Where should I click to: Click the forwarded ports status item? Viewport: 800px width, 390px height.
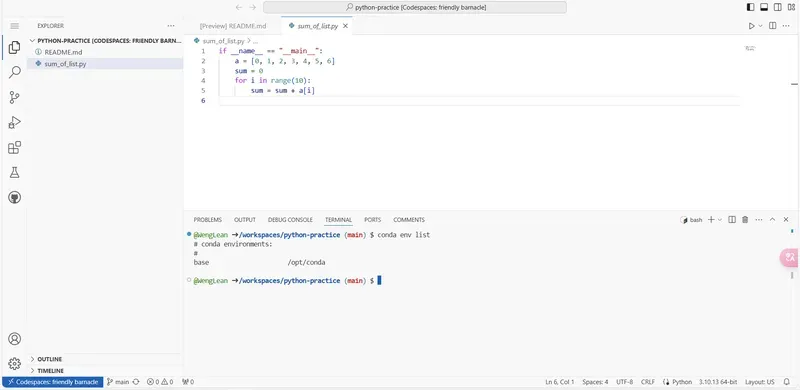point(188,382)
